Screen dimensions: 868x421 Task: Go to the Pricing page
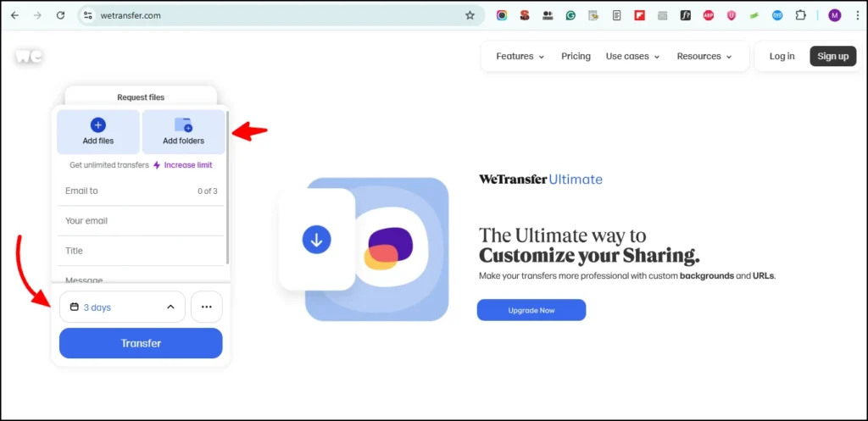coord(576,57)
